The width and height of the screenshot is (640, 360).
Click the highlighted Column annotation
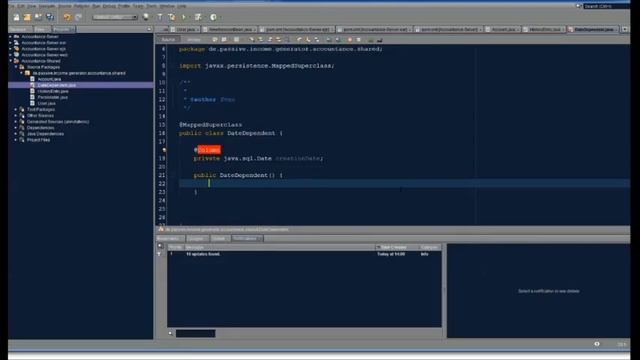209,150
